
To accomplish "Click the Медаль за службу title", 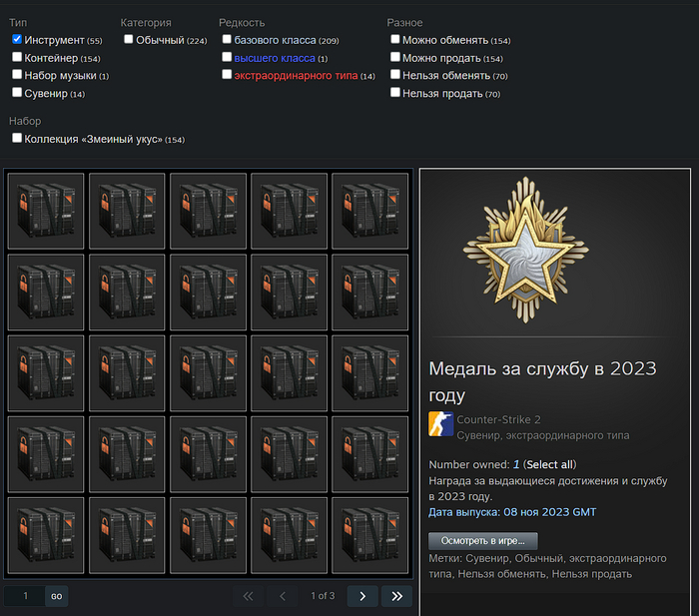I will click(542, 381).
